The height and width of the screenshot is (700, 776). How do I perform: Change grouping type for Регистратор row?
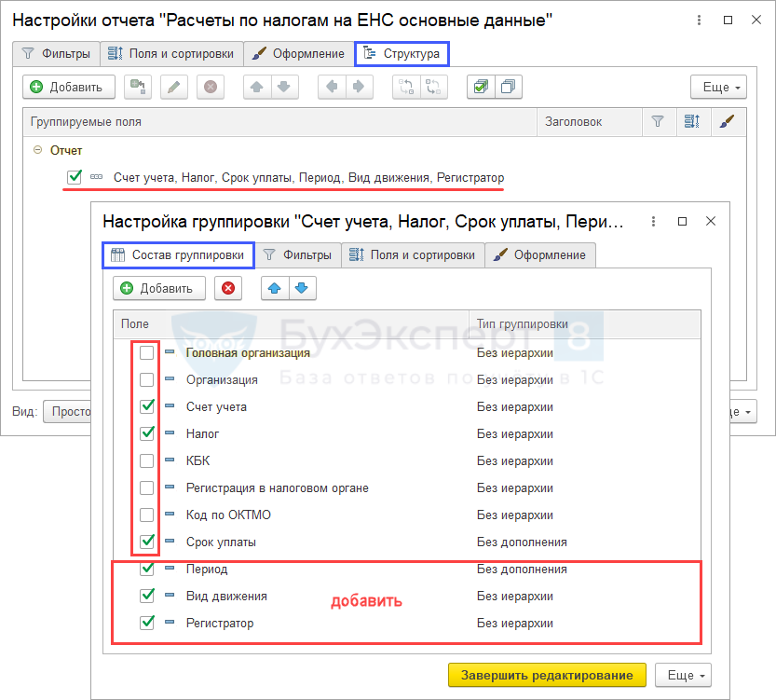(x=515, y=624)
